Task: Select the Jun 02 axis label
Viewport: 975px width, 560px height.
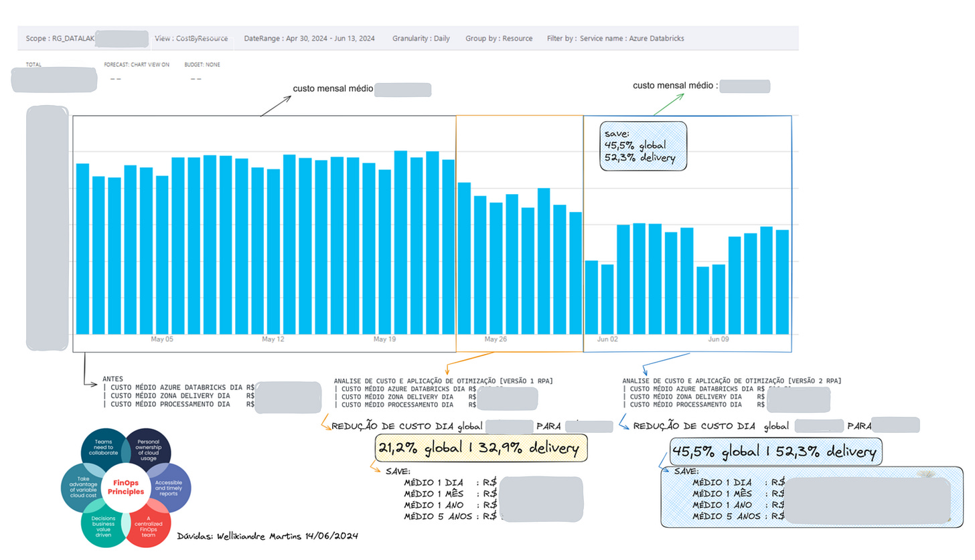Action: tap(607, 340)
